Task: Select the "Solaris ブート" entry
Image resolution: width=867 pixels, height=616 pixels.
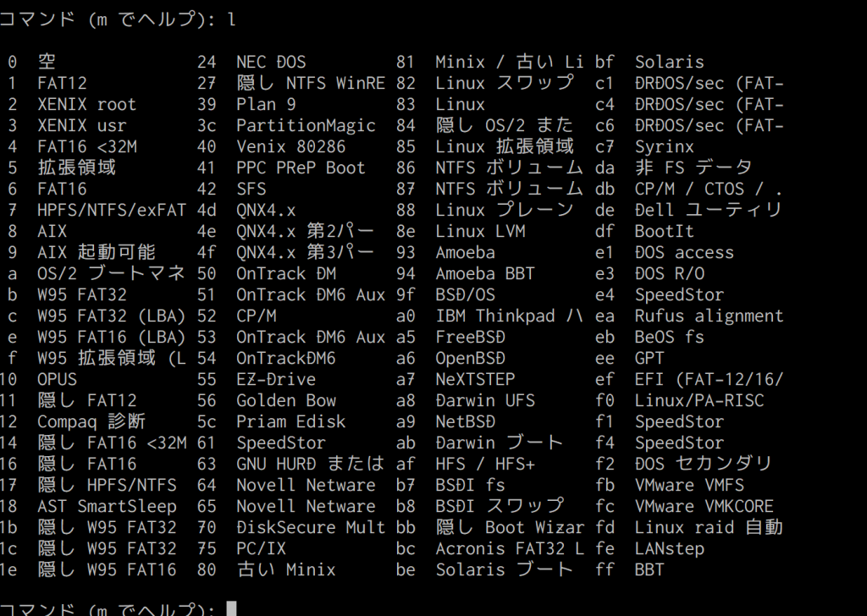Action: point(505,569)
